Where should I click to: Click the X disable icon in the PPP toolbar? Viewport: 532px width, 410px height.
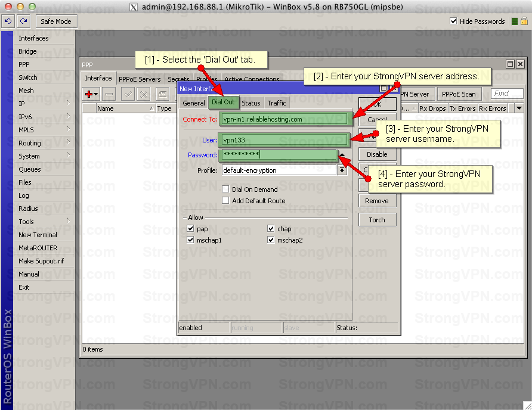click(144, 94)
